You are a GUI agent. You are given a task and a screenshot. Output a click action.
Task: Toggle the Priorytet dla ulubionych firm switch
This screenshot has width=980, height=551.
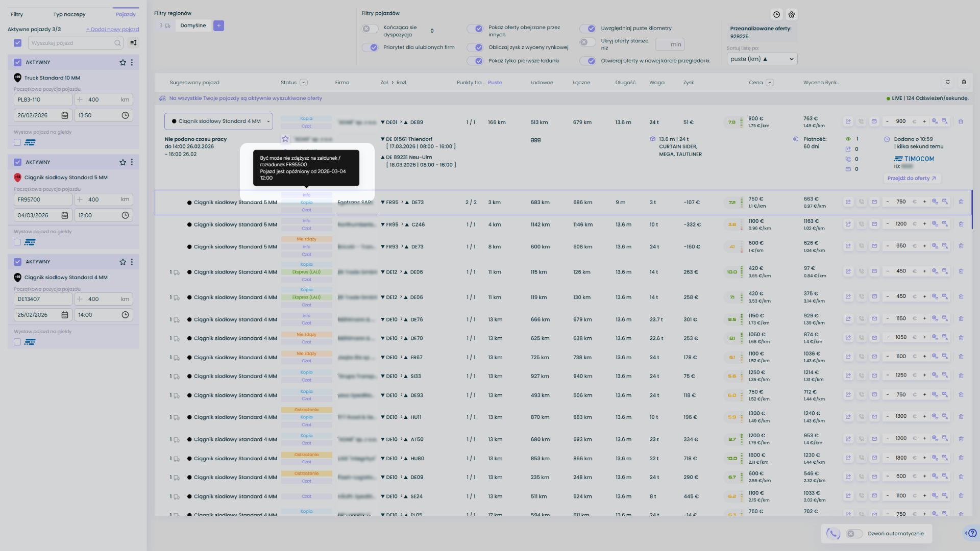pyautogui.click(x=370, y=47)
